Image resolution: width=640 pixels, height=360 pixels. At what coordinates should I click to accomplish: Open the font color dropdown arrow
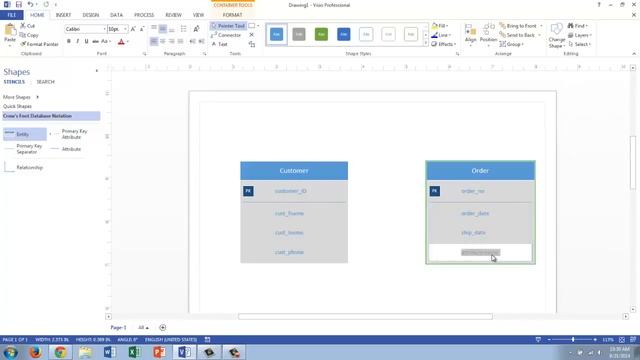[128, 42]
